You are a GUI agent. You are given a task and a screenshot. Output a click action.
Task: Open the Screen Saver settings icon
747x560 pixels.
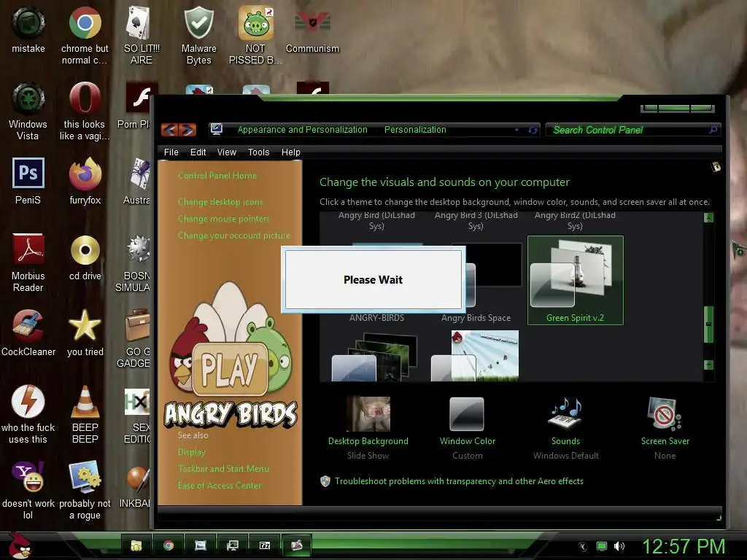pos(665,414)
